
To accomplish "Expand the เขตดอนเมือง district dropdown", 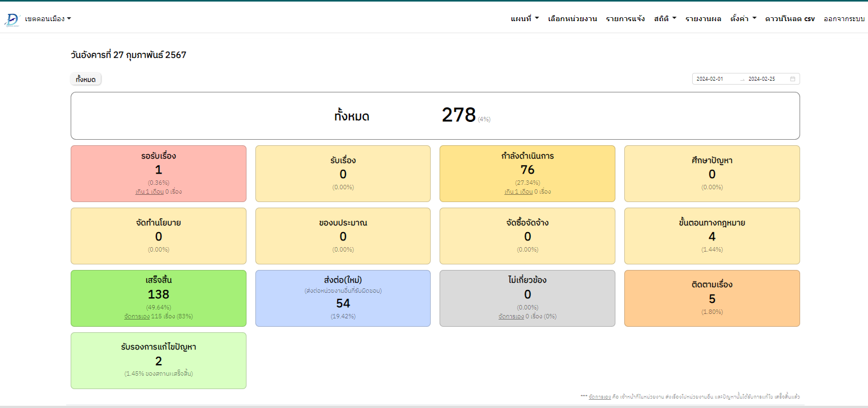I will 48,19.
